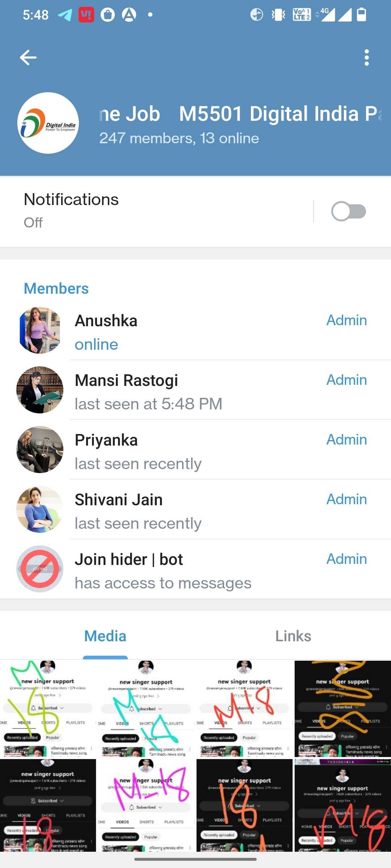Switch to the Links tab
Viewport: 391px width, 868px height.
293,636
